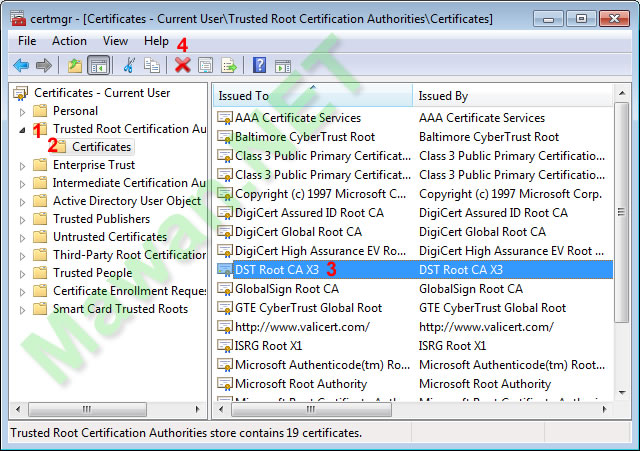
Task: Expand Active Directory User Object node
Action: tap(22, 202)
